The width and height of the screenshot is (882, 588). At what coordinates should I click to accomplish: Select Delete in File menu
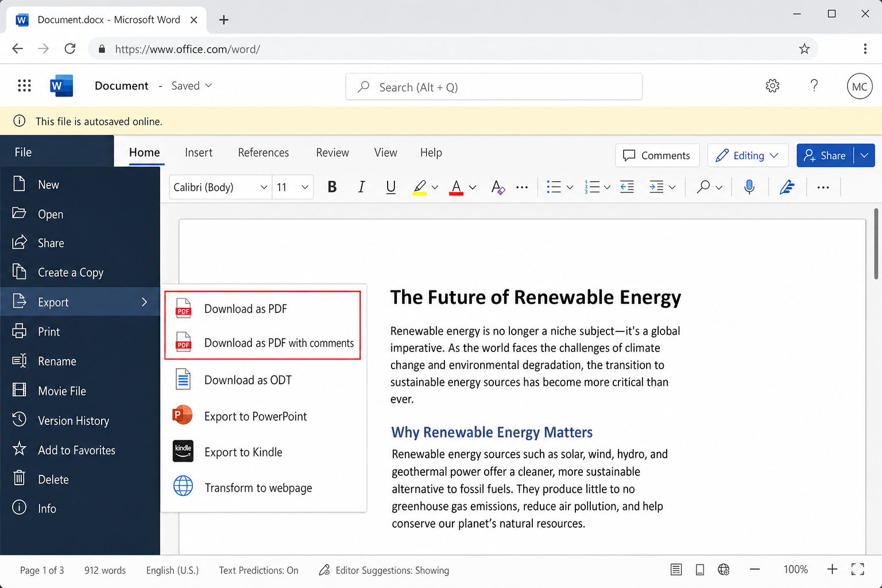coord(80,479)
